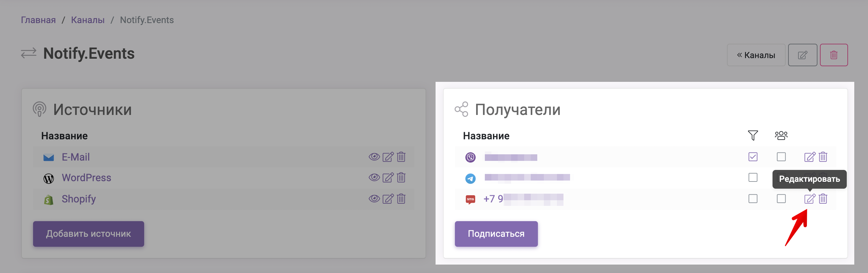868x273 pixels.
Task: Click Название header in Источники table
Action: (64, 136)
